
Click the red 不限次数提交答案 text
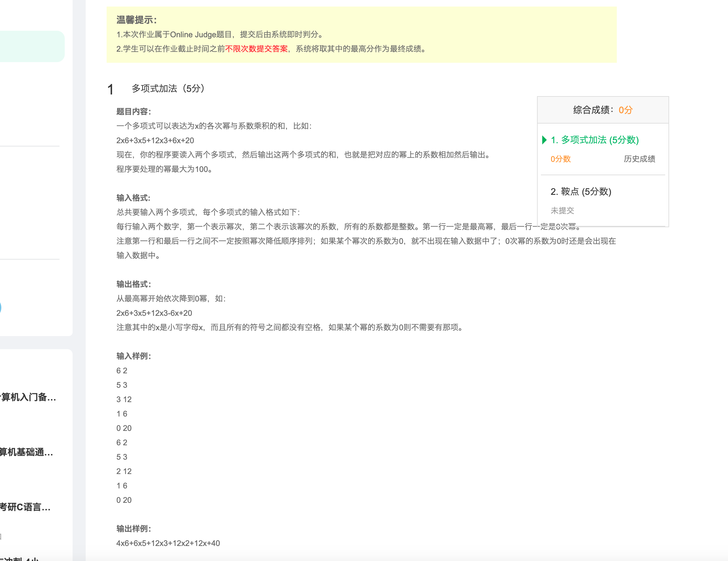[x=256, y=49]
